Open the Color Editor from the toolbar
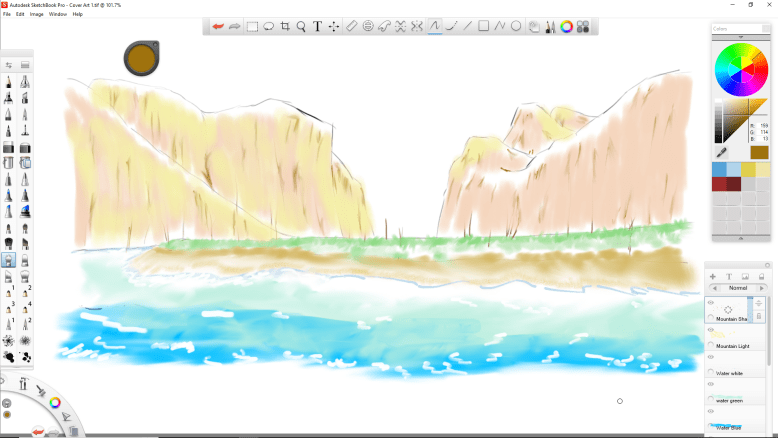 (566, 26)
